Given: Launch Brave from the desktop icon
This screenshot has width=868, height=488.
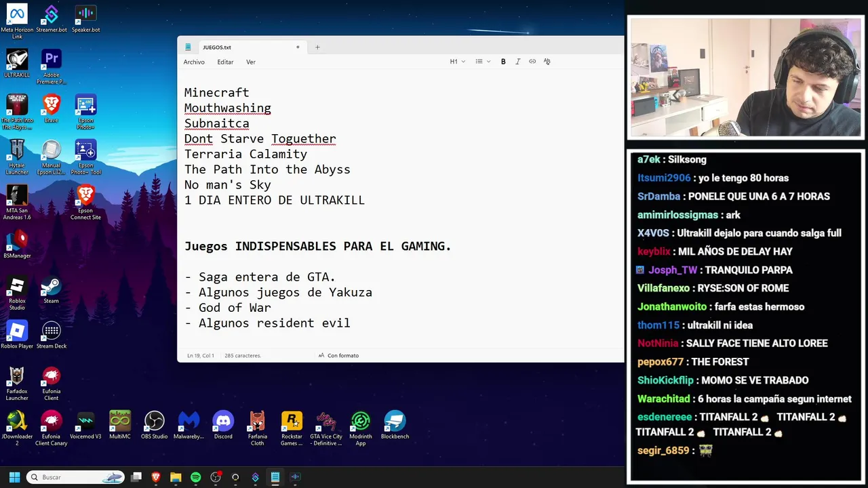Looking at the screenshot, I should [52, 108].
